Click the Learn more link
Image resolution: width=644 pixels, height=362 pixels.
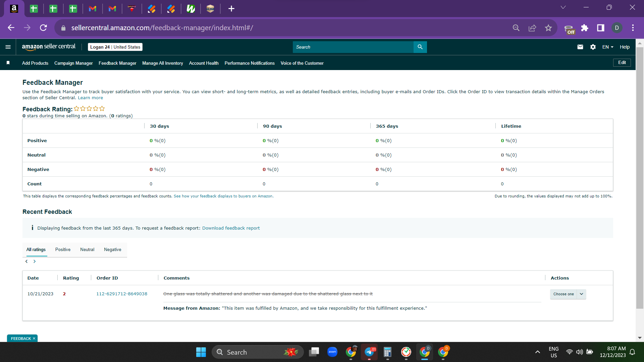[90, 98]
